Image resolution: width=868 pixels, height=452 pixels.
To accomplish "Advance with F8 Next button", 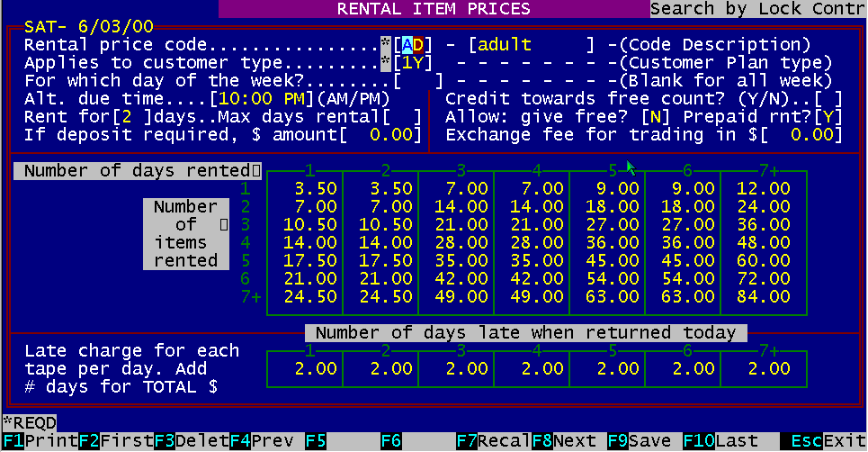I will [568, 442].
